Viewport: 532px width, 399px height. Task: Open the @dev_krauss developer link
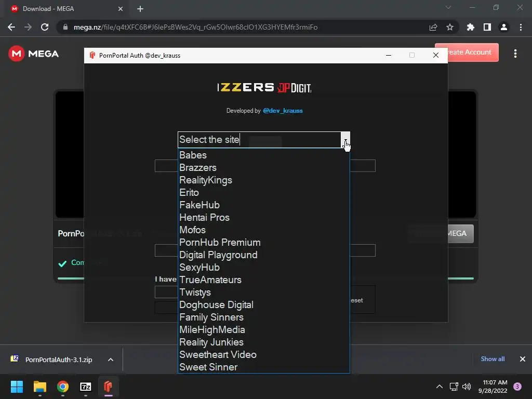pos(283,111)
